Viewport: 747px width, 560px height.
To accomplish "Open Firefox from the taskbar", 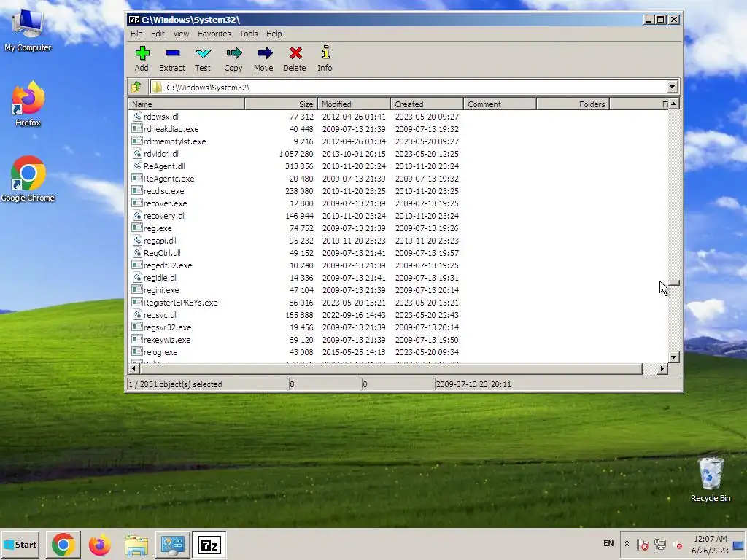I will point(99,544).
